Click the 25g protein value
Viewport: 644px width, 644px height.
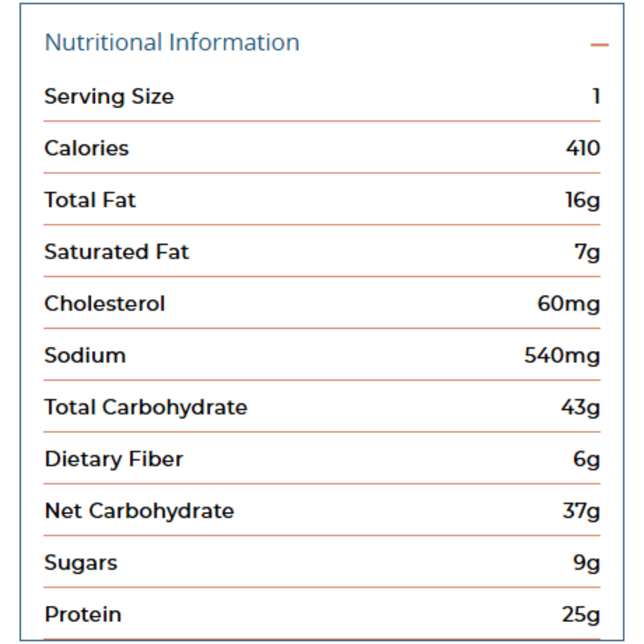(x=581, y=615)
